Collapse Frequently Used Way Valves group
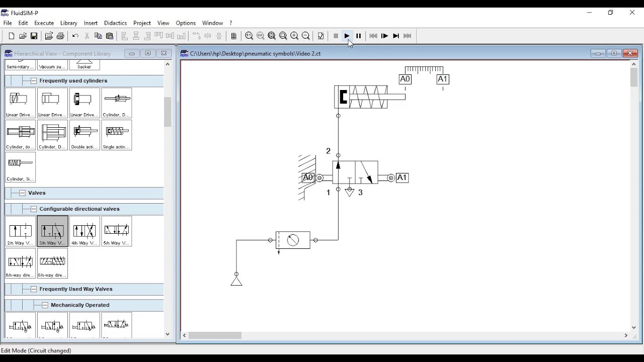Screen dimensions: 644x362 pos(33,289)
